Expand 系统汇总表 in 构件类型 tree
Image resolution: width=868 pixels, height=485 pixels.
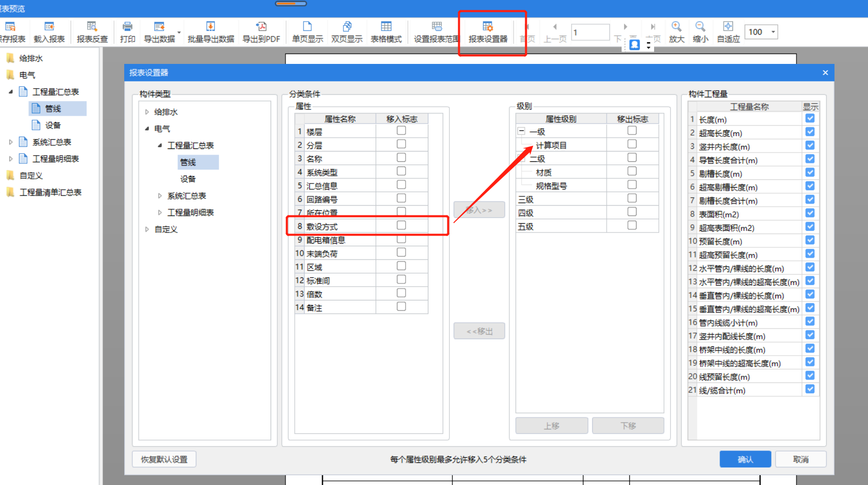tap(160, 196)
